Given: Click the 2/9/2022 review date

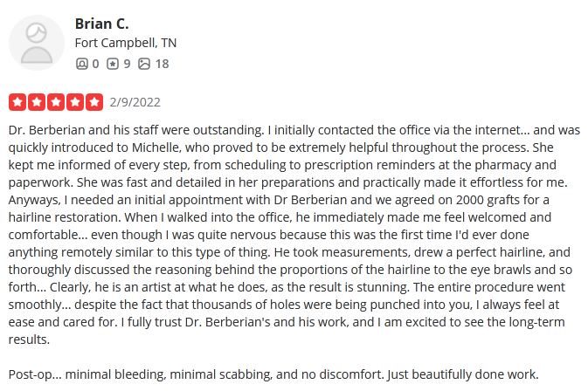Looking at the screenshot, I should point(135,102).
